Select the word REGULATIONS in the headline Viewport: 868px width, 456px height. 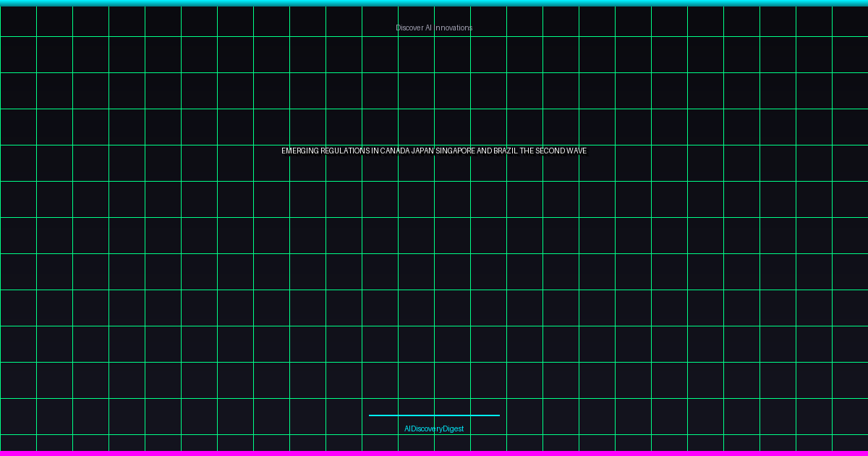click(x=345, y=151)
